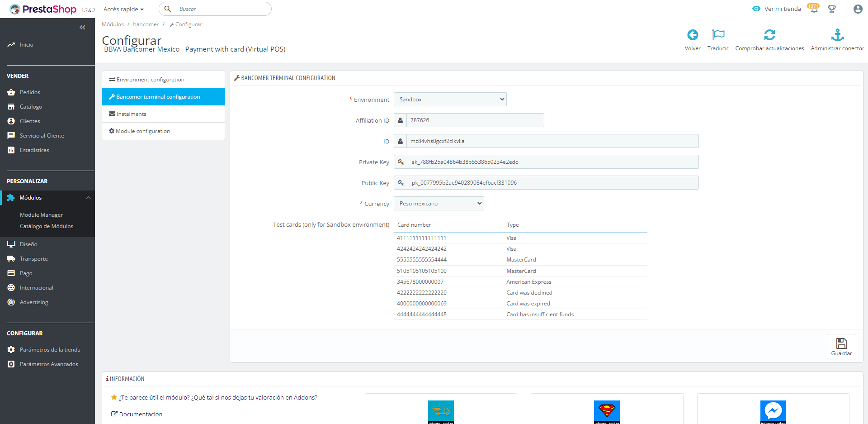This screenshot has height=424, width=868.
Task: Click the Servicio al Cliente chat icon
Action: tap(11, 136)
